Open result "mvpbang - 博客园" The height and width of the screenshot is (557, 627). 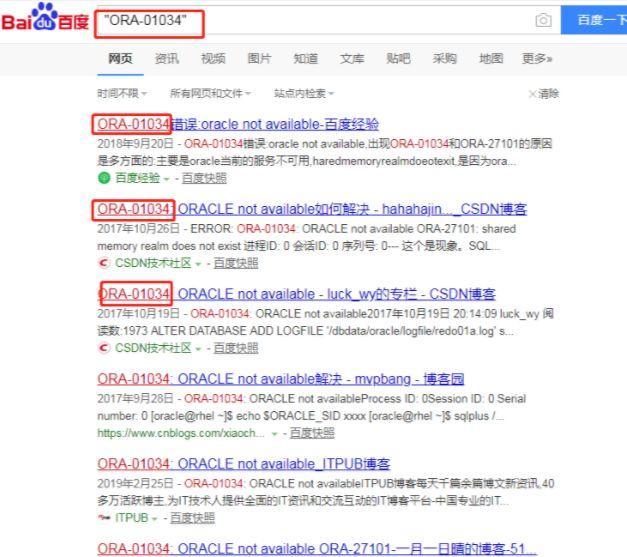pos(281,379)
